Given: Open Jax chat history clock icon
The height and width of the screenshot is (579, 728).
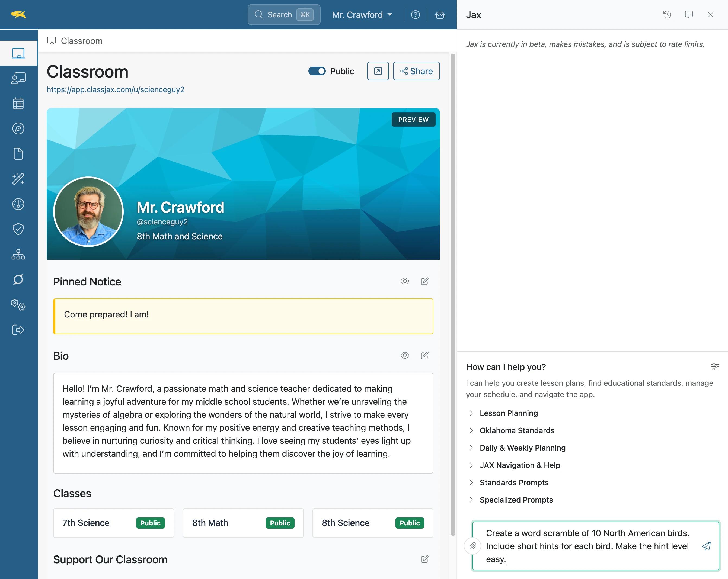Looking at the screenshot, I should (667, 15).
